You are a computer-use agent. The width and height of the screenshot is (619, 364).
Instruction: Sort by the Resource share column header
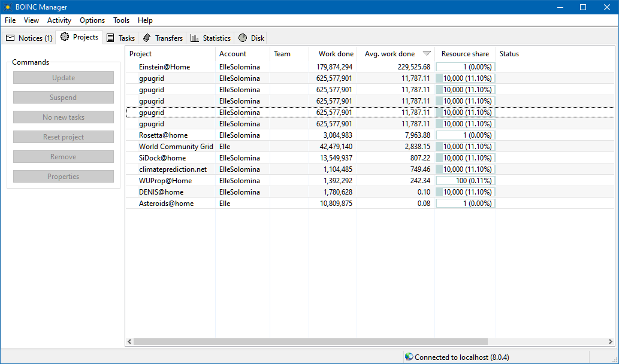pyautogui.click(x=466, y=54)
